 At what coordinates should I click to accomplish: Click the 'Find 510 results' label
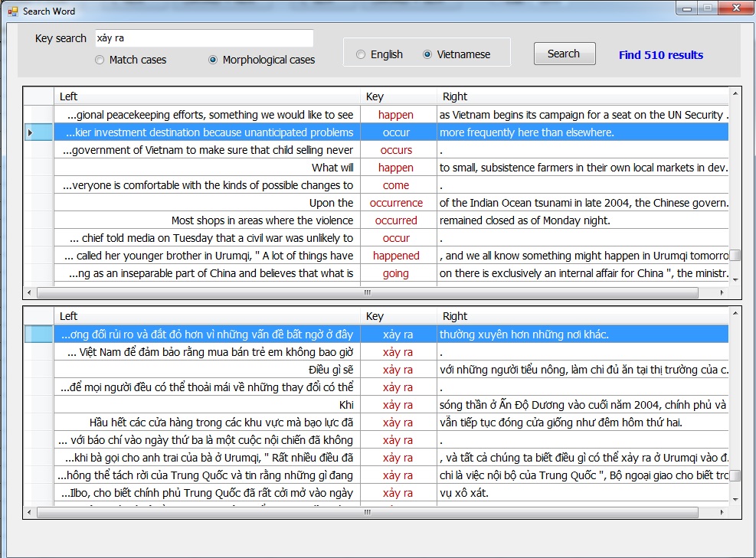(x=661, y=55)
